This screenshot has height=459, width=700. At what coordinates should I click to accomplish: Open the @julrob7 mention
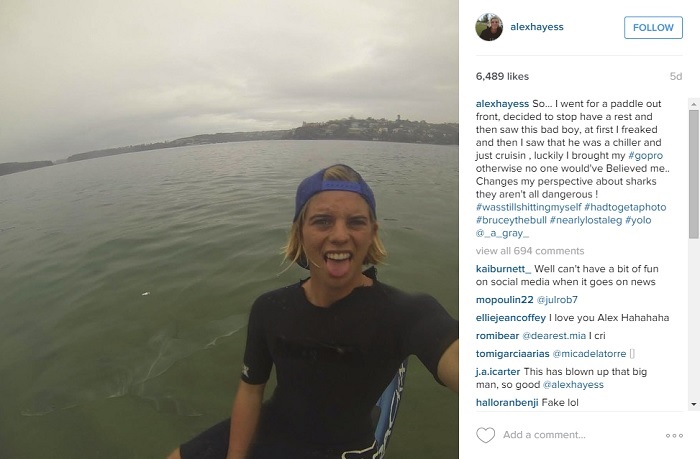[x=557, y=300]
